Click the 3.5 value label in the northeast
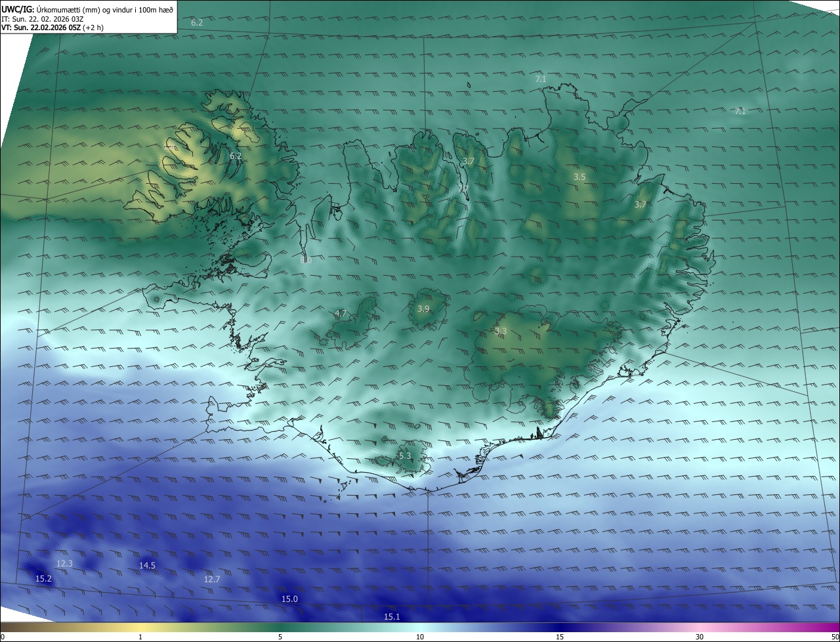 coord(579,177)
